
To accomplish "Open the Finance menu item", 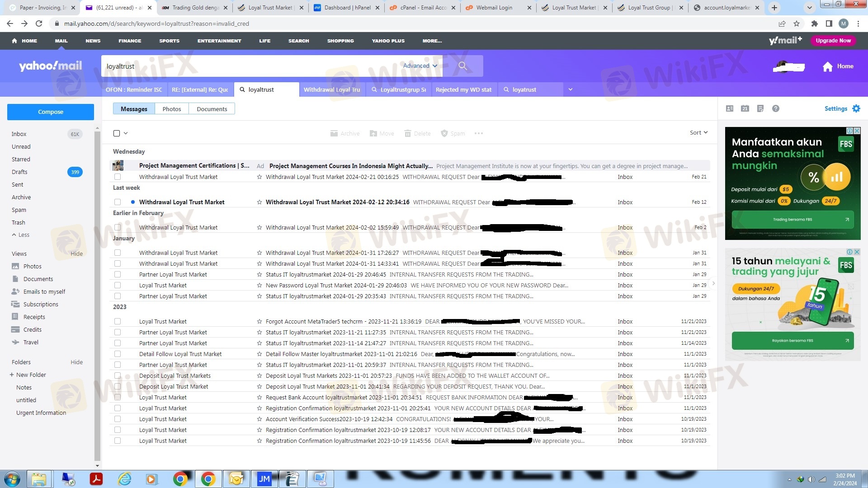I will [x=130, y=41].
